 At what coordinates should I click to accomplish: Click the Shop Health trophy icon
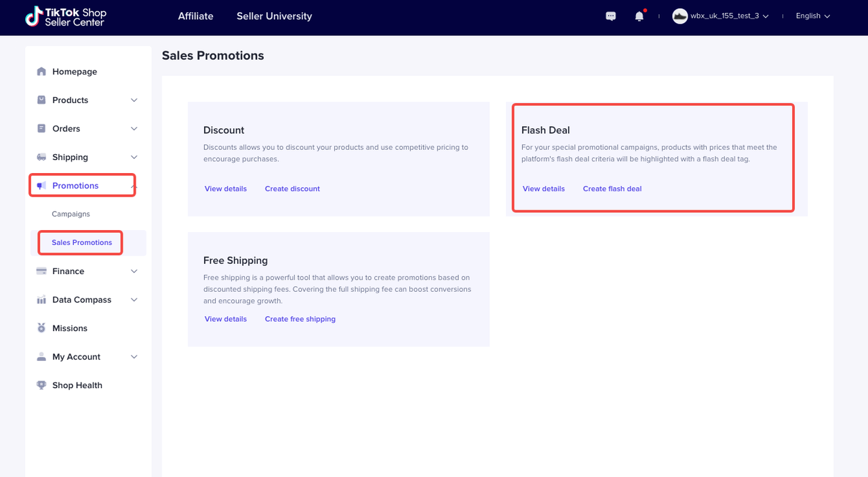[x=41, y=385]
